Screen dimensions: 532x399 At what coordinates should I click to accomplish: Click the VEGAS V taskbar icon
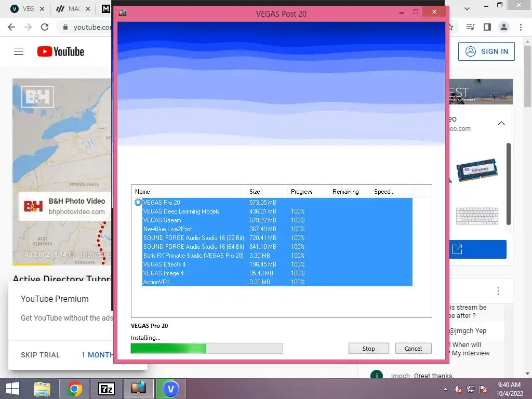coord(170,389)
